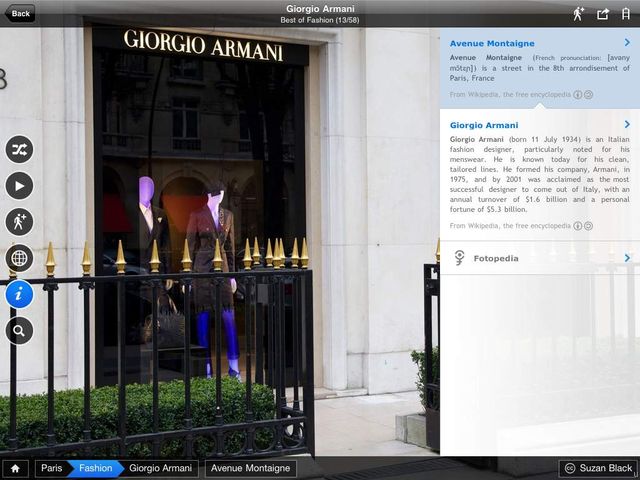Click the walking person icon in left sidebar
The height and width of the screenshot is (480, 640).
coord(19,222)
